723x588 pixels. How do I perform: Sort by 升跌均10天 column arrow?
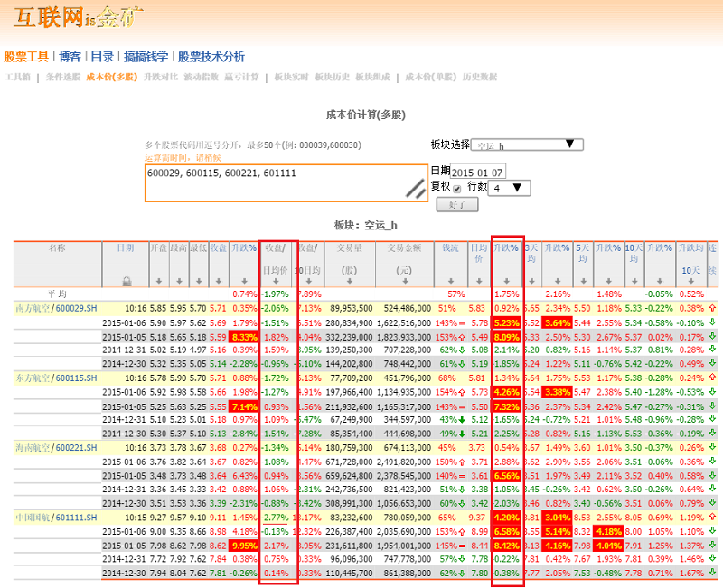click(690, 281)
